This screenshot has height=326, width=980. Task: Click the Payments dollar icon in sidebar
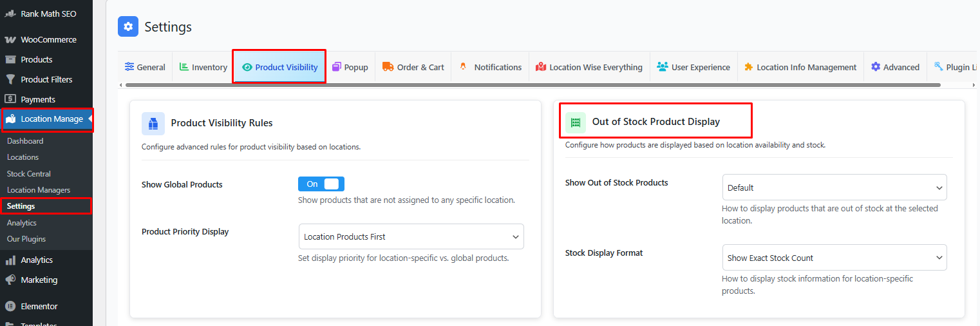click(x=10, y=99)
